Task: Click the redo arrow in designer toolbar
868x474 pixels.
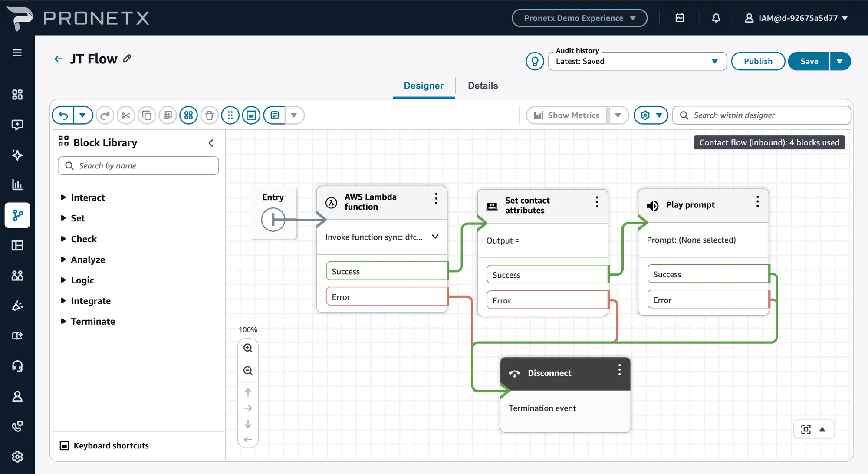Action: click(105, 115)
